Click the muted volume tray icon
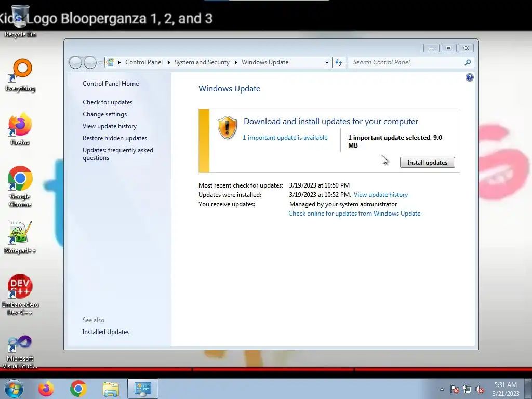The width and height of the screenshot is (532, 399). point(480,389)
